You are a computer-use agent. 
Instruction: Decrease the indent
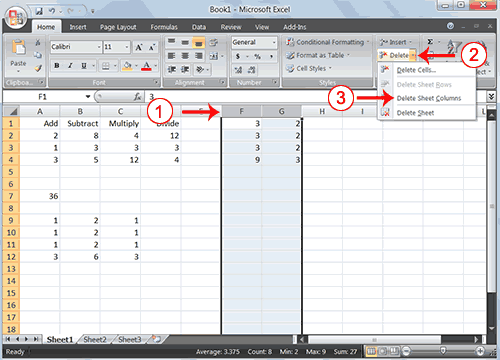(171, 69)
